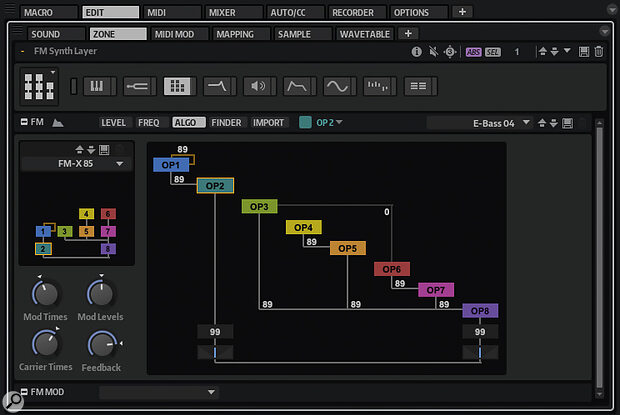Open the main editor hamburger menu
The image size is (620, 415).
pyautogui.click(x=9, y=9)
